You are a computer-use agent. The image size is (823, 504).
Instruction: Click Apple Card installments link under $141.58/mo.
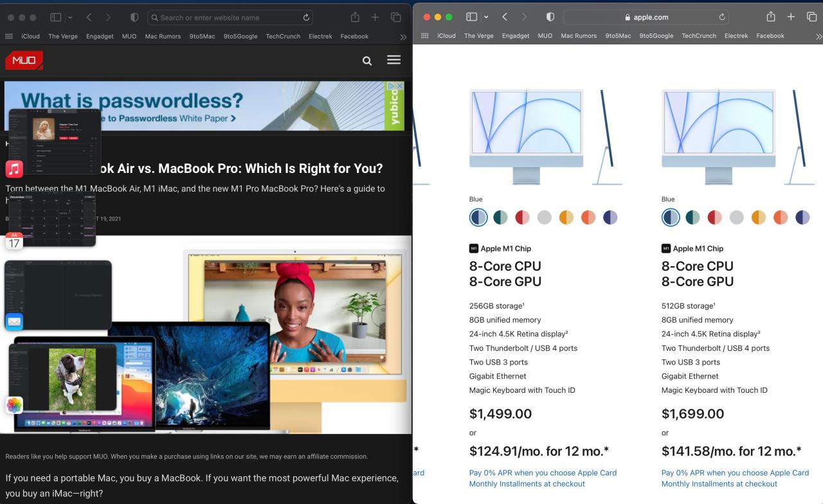pyautogui.click(x=735, y=478)
